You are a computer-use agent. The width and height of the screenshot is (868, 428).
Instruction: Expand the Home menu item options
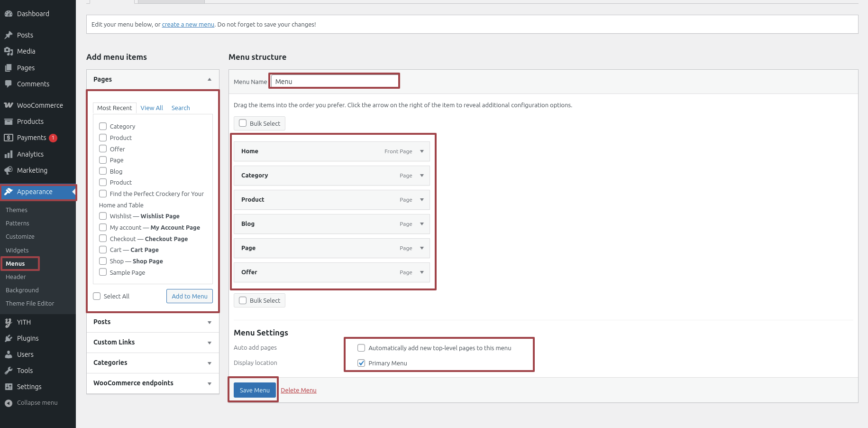pos(422,151)
